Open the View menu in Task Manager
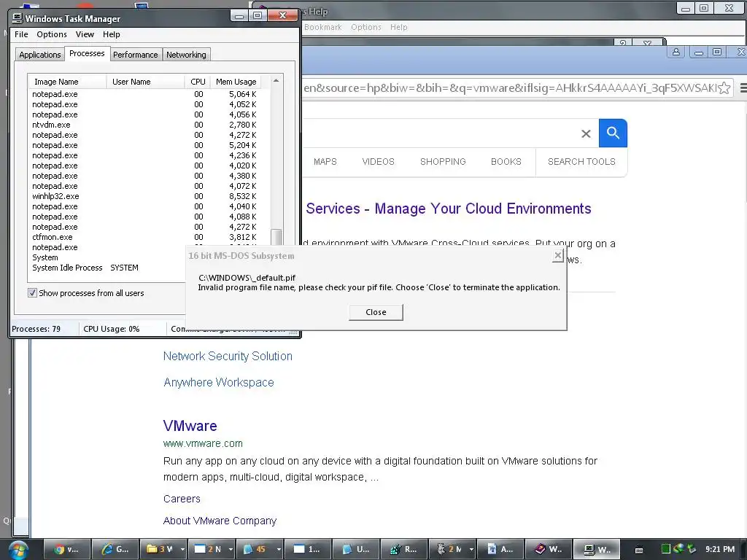The height and width of the screenshot is (560, 747). tap(85, 34)
